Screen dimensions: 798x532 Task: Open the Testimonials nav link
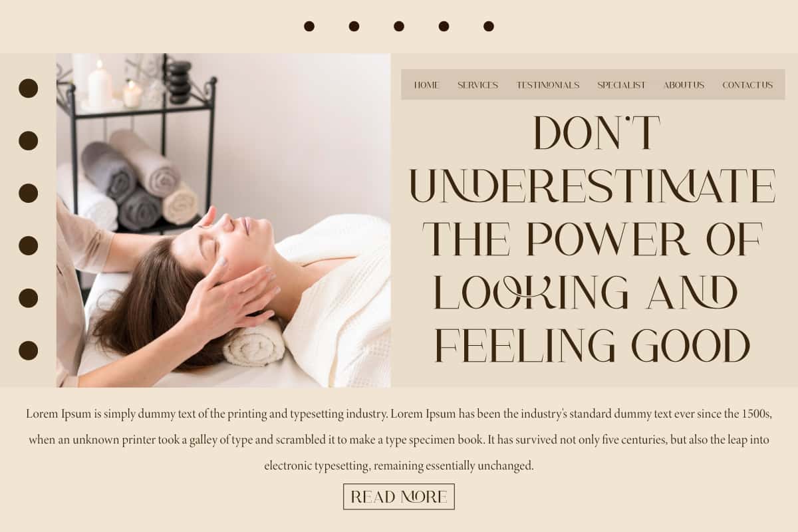pos(548,85)
